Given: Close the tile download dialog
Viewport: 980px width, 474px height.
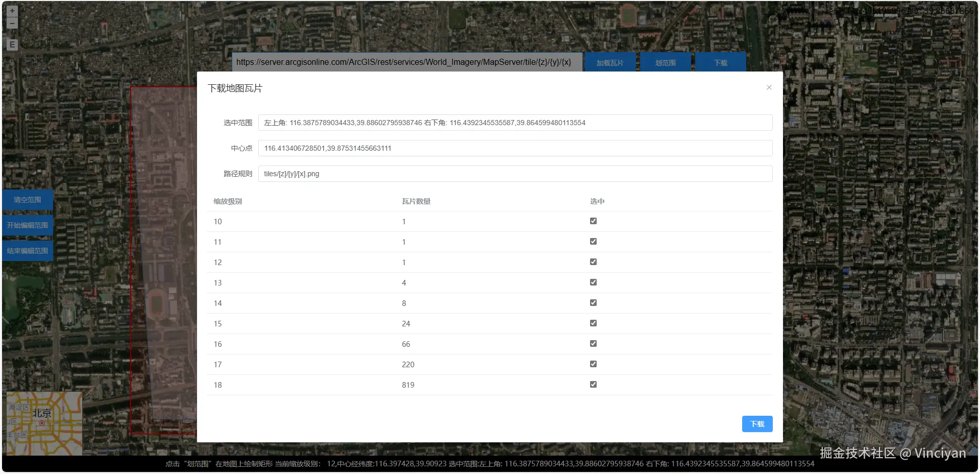Looking at the screenshot, I should 769,87.
